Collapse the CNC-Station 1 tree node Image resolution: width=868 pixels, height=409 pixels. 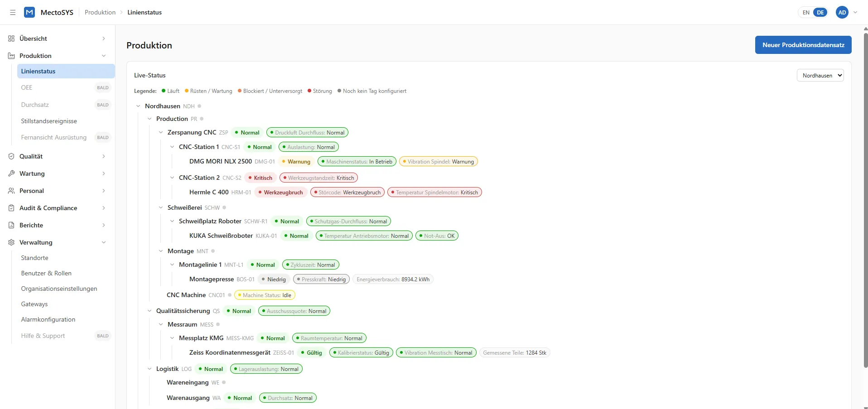coord(172,147)
